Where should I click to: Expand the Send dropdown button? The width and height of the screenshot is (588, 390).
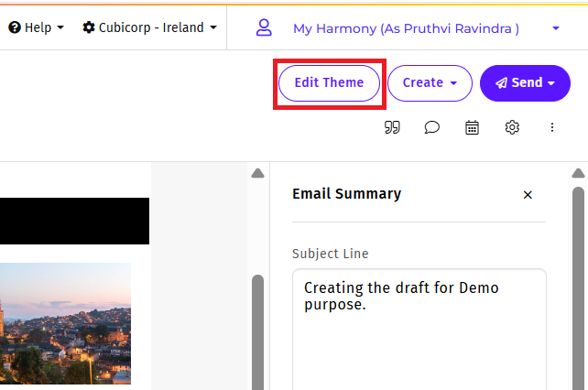click(525, 83)
